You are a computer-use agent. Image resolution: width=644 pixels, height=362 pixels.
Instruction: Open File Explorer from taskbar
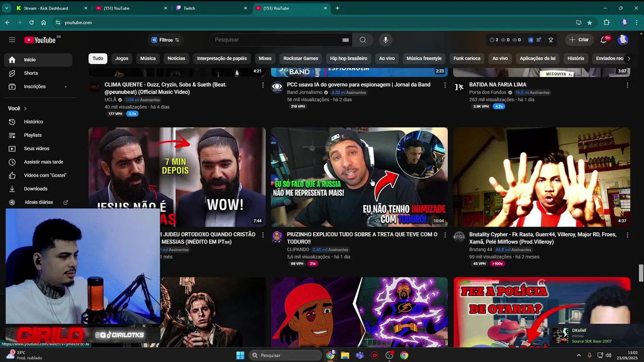pyautogui.click(x=345, y=355)
